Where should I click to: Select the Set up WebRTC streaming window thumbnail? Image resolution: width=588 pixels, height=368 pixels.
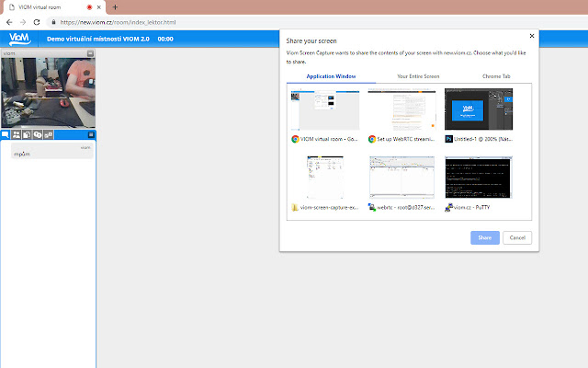[401, 109]
